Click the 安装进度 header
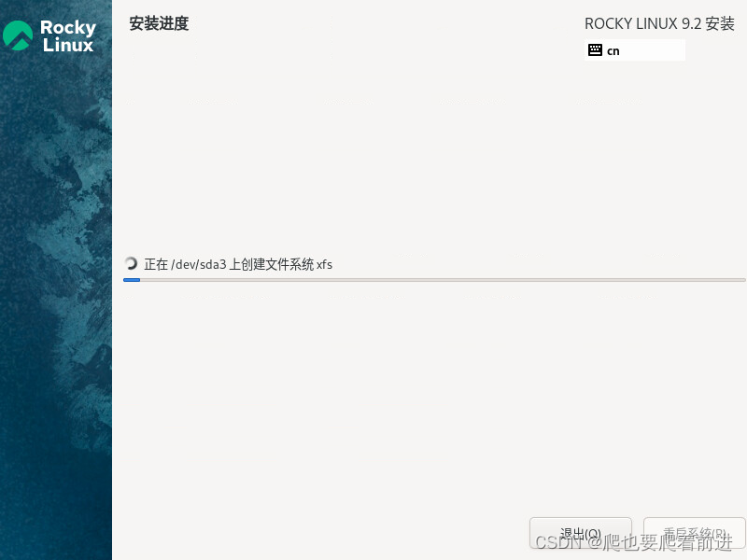The height and width of the screenshot is (560, 747). point(157,24)
